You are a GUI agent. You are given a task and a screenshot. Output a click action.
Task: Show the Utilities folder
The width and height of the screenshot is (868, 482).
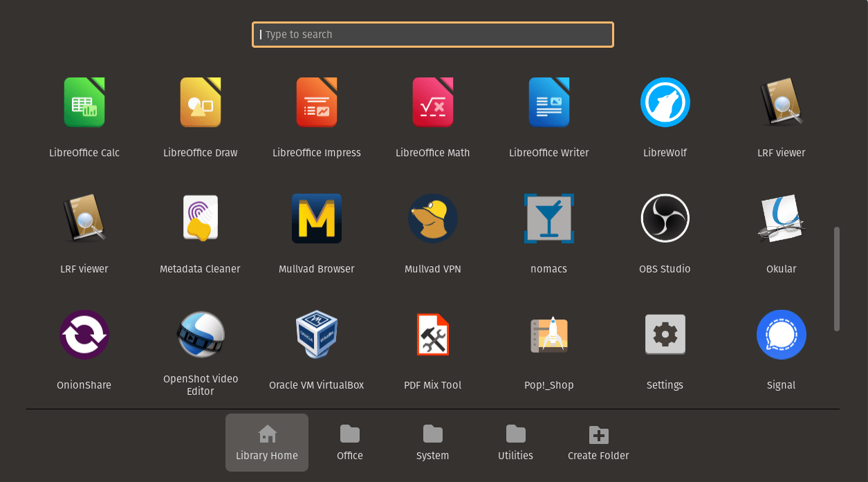(516, 443)
